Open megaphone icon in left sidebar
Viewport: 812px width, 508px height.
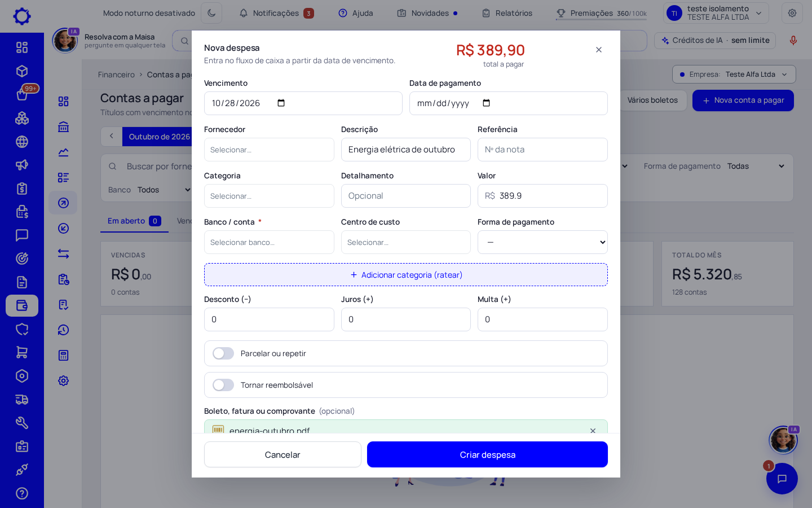(x=22, y=165)
